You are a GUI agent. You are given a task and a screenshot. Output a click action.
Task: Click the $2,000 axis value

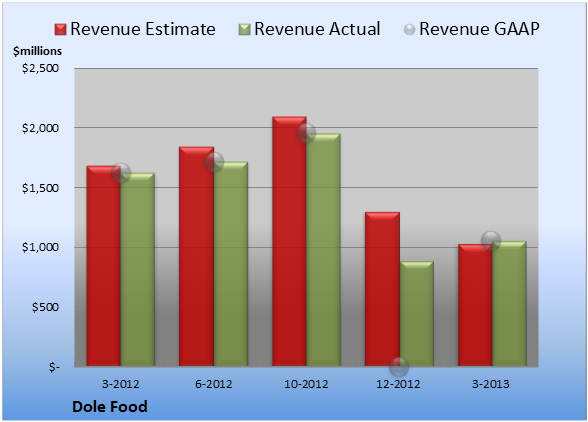tap(40, 128)
